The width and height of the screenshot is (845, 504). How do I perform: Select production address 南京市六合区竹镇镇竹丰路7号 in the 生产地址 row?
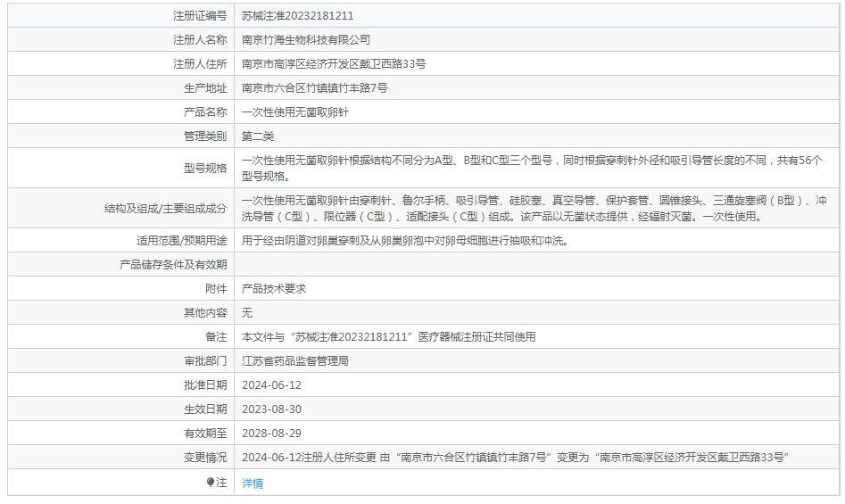[x=314, y=87]
